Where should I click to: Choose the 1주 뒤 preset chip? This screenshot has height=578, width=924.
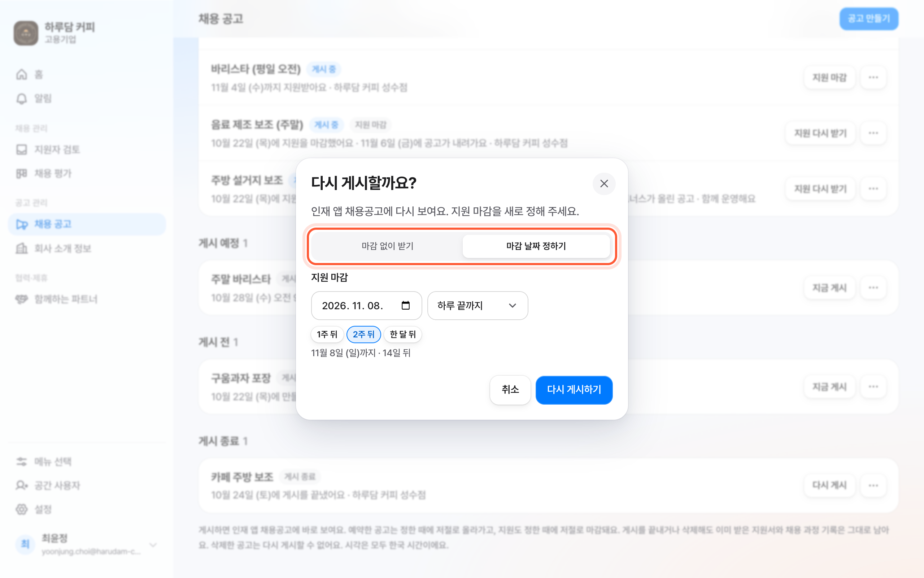click(327, 334)
